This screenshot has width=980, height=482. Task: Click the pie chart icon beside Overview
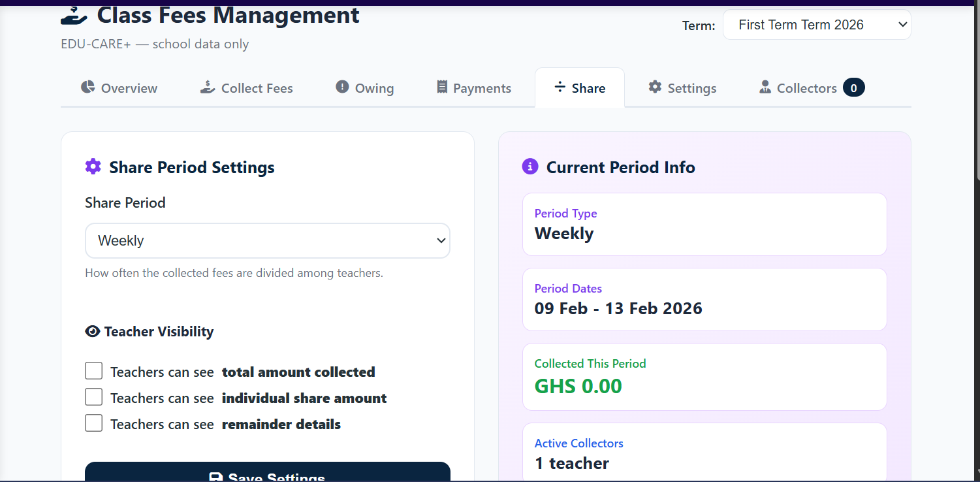[87, 88]
